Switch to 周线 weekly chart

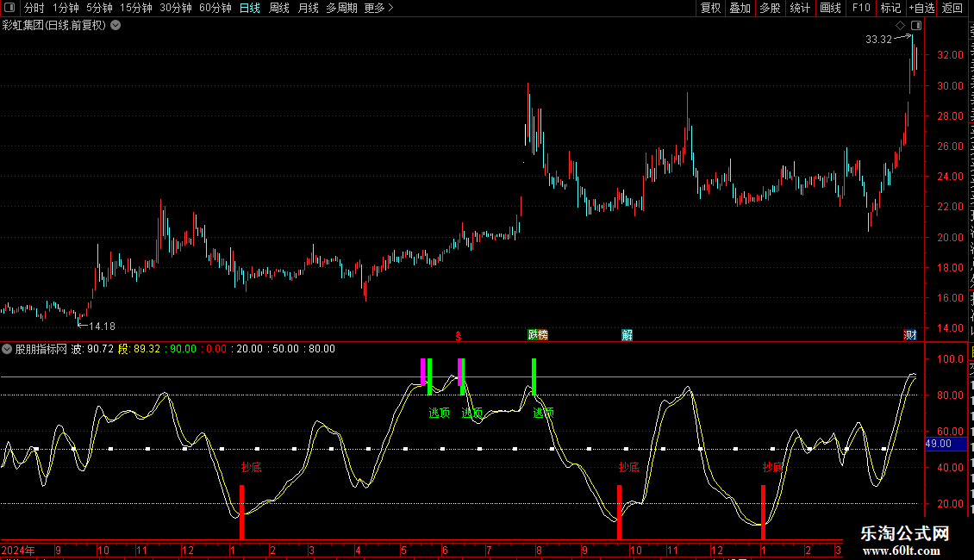click(279, 8)
